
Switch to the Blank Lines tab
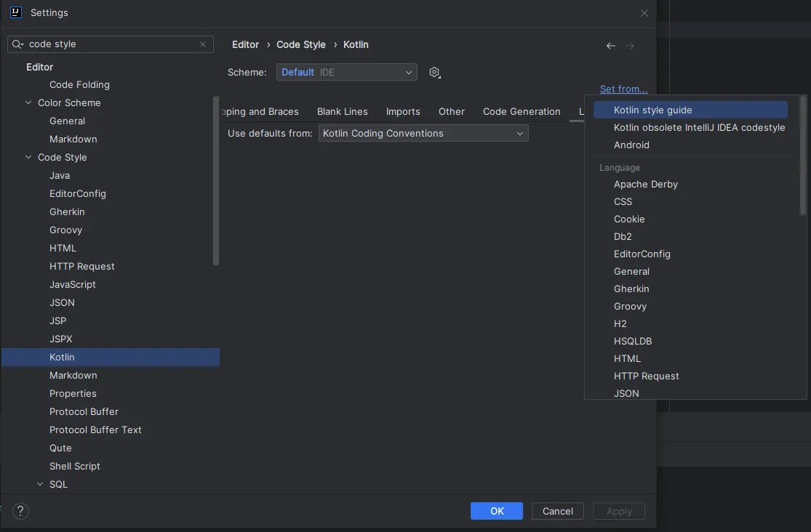pos(343,112)
